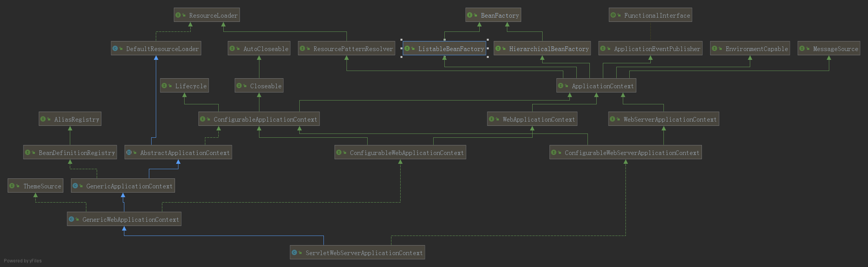
Task: Click the interface icon on ListableBeanFactory
Action: 407,48
